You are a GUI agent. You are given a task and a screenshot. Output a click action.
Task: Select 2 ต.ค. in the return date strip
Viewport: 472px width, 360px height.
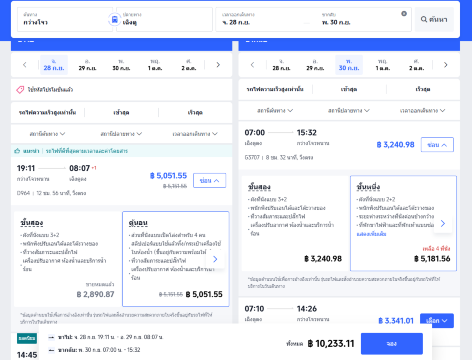pyautogui.click(x=416, y=65)
